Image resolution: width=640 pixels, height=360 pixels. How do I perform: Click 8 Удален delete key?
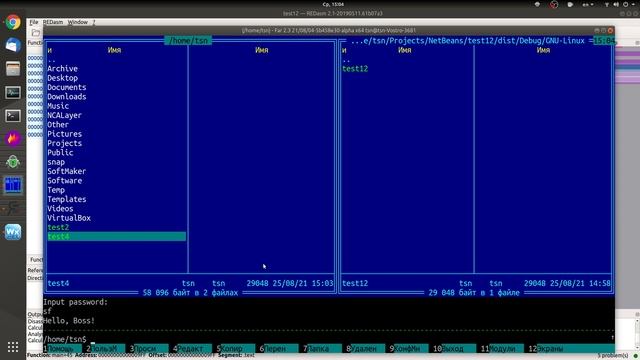(365, 349)
